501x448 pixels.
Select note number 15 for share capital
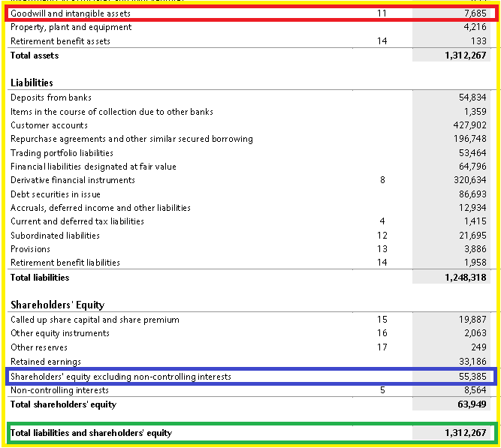(382, 320)
